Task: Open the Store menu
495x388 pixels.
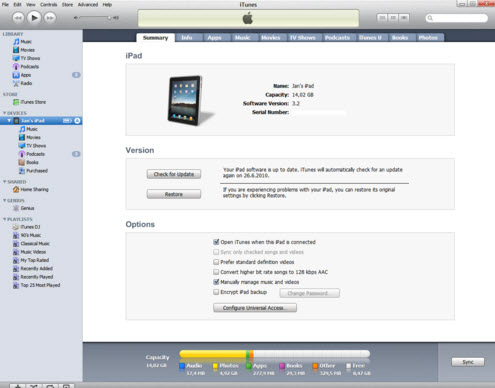Action: [67, 4]
